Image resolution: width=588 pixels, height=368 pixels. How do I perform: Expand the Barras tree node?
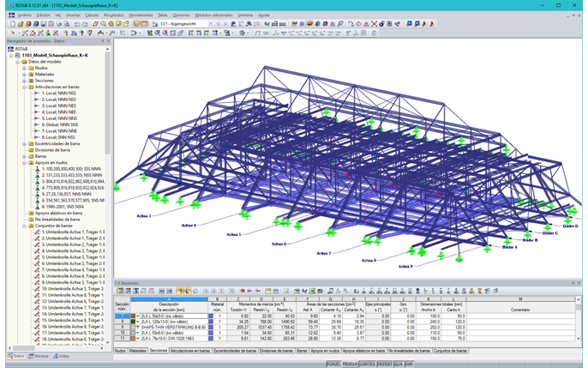click(24, 156)
